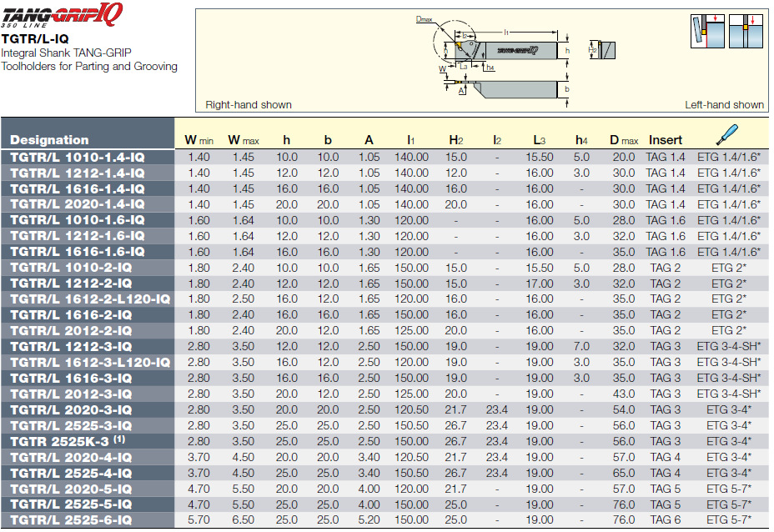
Task: Select row TGTR/L 1612-3-L120-IQ
Action: click(385, 362)
